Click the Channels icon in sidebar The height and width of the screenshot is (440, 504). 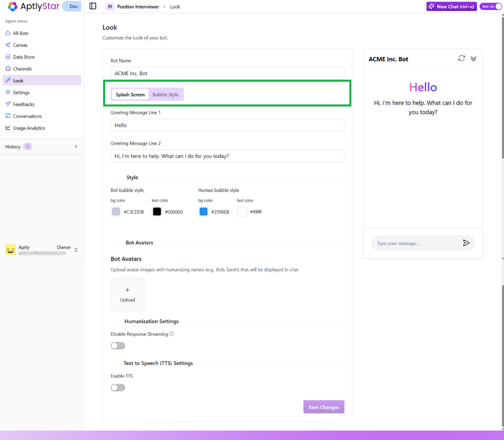(8, 69)
